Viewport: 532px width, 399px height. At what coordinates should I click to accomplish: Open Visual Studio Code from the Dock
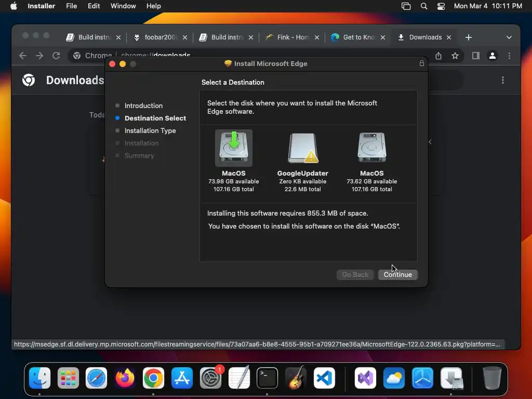pyautogui.click(x=324, y=378)
